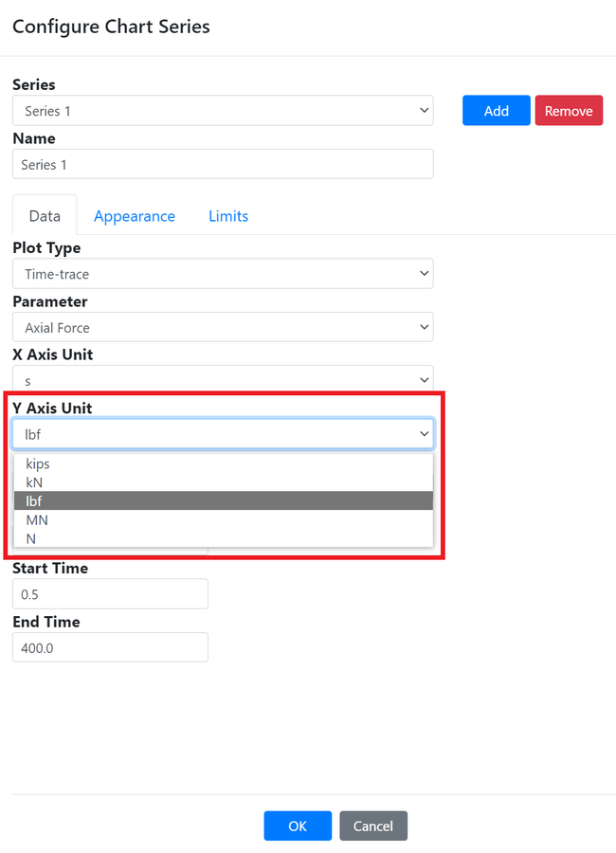The height and width of the screenshot is (853, 616).
Task: Expand the X Axis Unit dropdown
Action: point(223,379)
